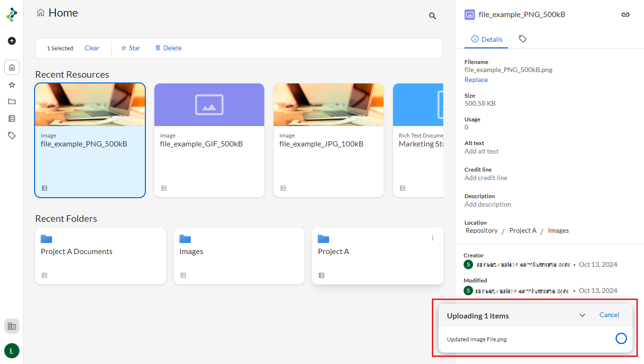Image resolution: width=644 pixels, height=364 pixels.
Task: Switch to the tags tab in panel
Action: click(522, 39)
